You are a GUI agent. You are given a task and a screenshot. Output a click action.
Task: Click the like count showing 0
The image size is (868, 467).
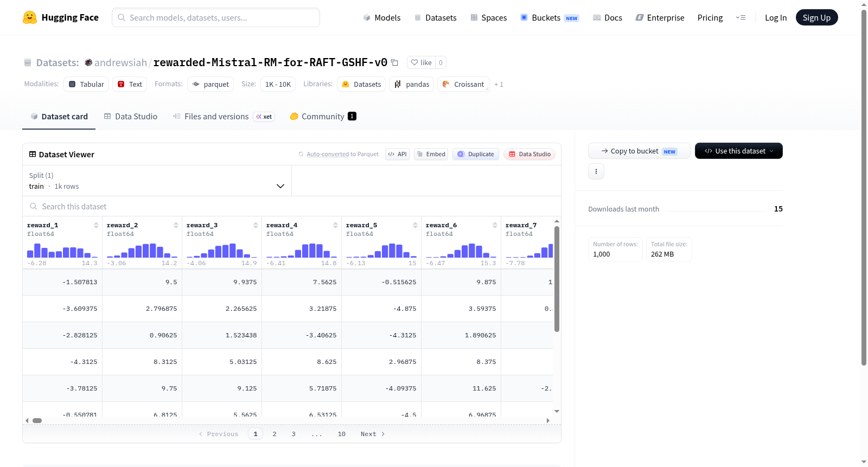click(x=441, y=62)
